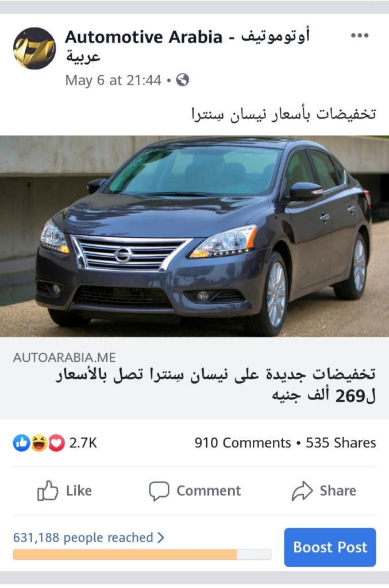
Task: Click the Automotive Arabia profile picture
Action: tap(34, 48)
